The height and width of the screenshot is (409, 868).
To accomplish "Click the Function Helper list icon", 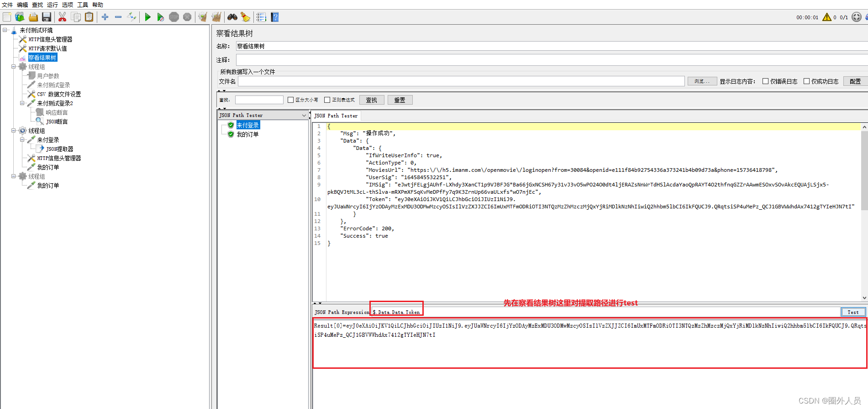I will coord(261,17).
